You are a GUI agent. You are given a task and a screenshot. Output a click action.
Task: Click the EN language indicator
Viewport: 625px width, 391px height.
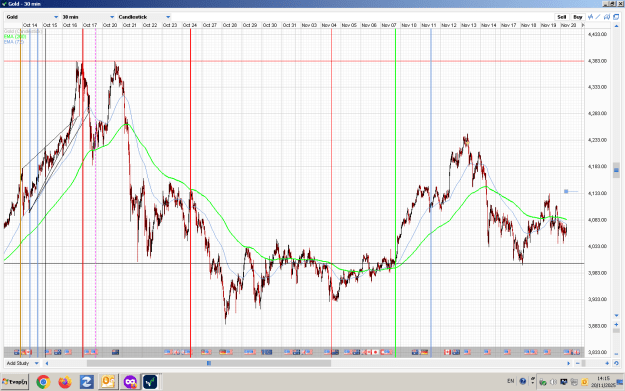pos(511,381)
